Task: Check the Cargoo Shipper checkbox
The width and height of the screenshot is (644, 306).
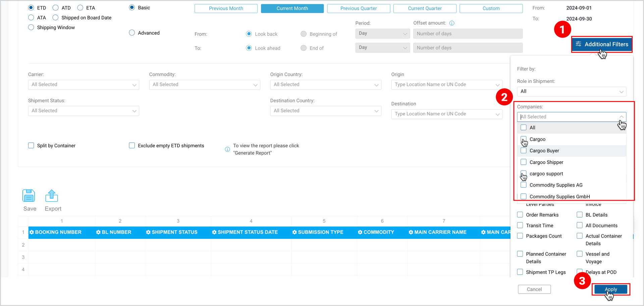Action: [524, 162]
